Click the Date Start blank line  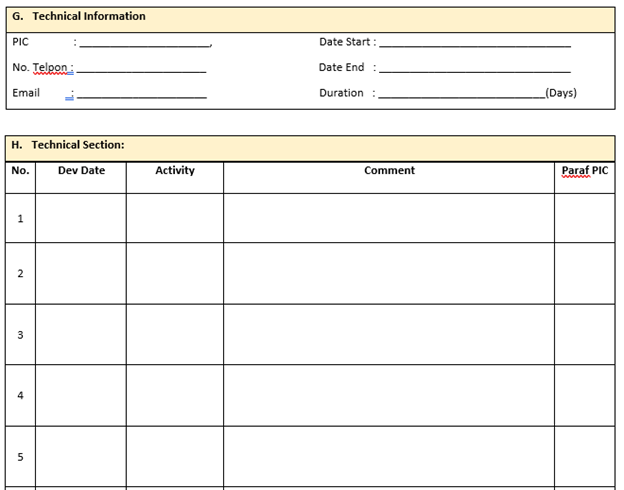tap(475, 43)
